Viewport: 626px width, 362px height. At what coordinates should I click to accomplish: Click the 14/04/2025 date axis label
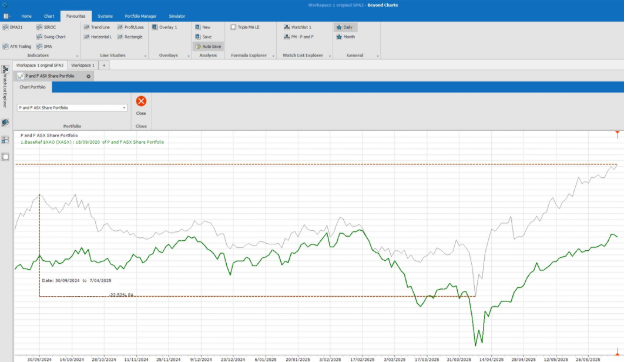491,360
